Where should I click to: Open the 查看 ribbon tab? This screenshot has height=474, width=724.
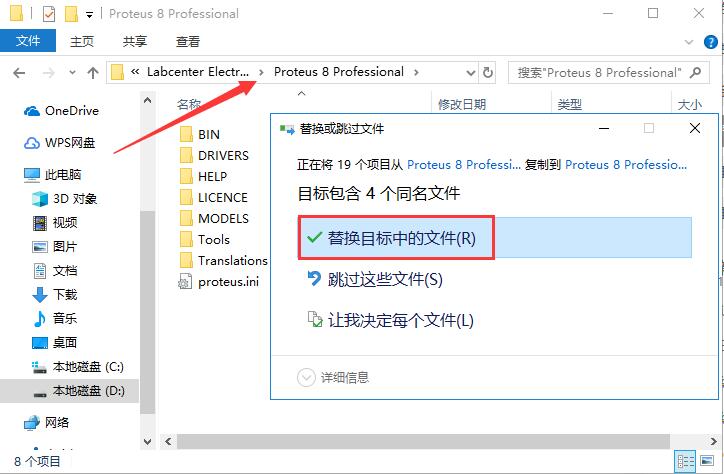tap(188, 42)
